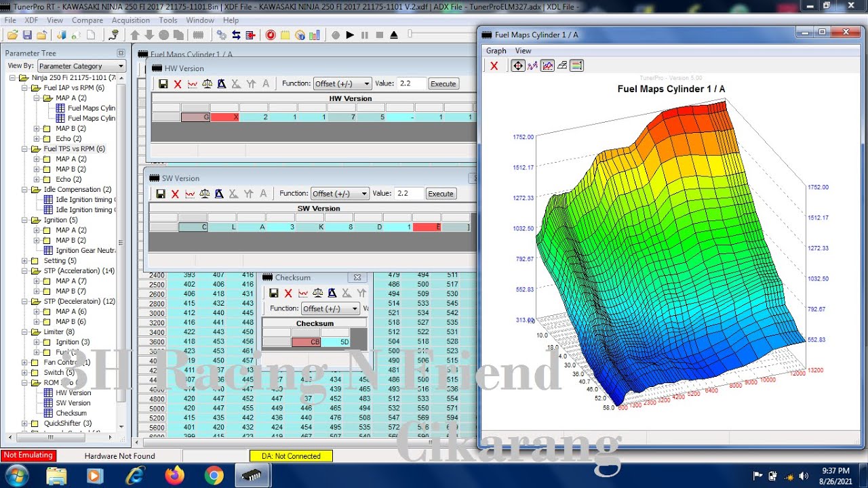Image resolution: width=868 pixels, height=488 pixels.
Task: Collapse the STP (Acceleration) (14) tree node
Action: point(25,271)
